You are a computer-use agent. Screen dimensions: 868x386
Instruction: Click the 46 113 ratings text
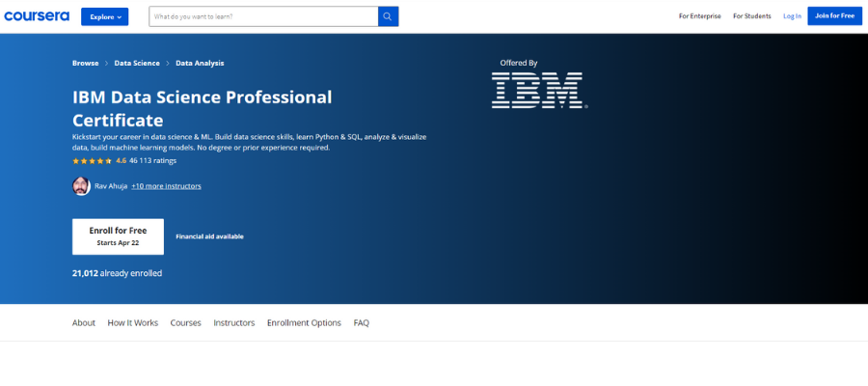[x=152, y=160]
